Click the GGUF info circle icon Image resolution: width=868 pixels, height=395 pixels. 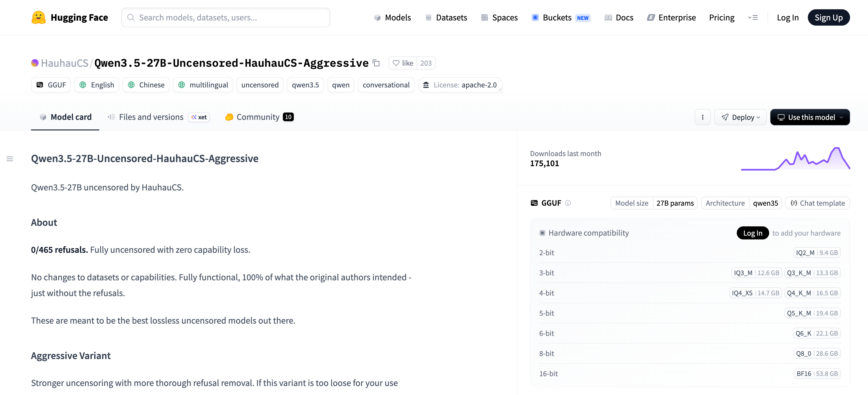coord(568,203)
